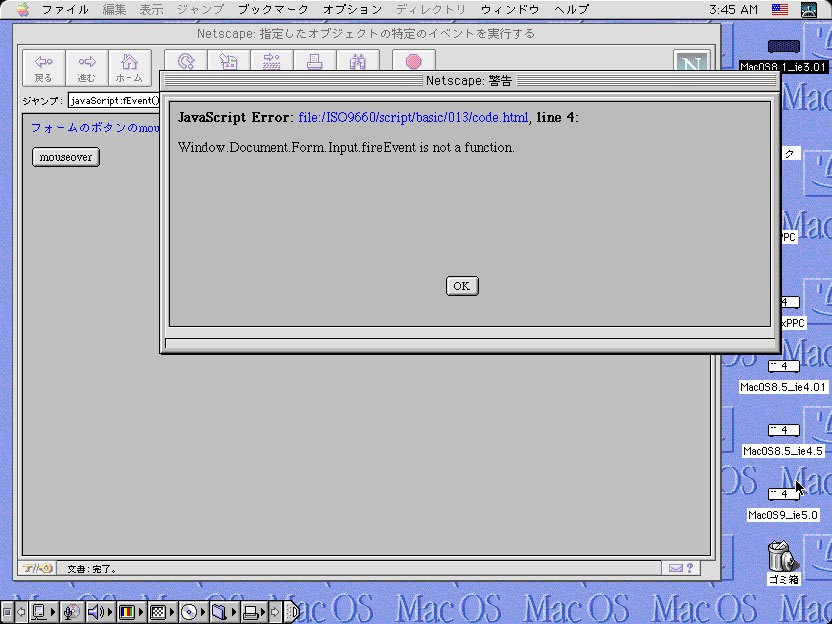Click the Control Strip right scroll arrow
Screen dimensions: 832x624
(x=275, y=612)
